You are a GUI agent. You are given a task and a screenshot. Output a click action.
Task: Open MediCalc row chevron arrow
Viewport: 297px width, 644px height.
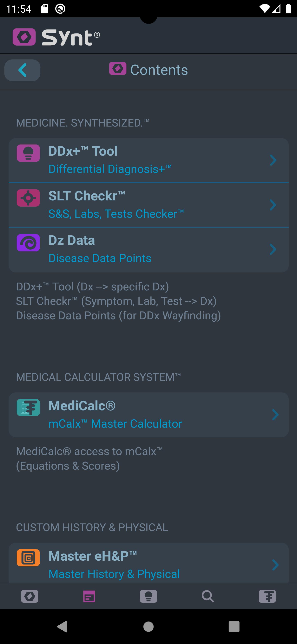275,415
